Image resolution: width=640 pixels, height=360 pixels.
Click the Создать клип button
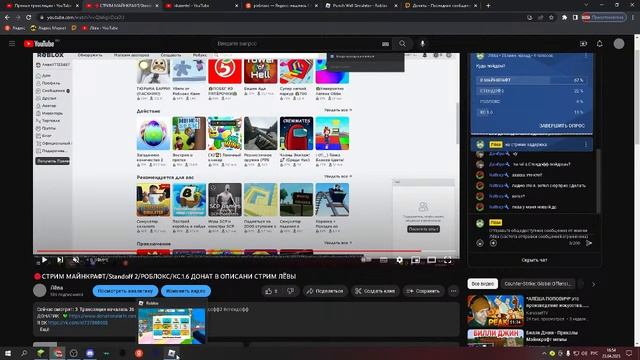(375, 291)
